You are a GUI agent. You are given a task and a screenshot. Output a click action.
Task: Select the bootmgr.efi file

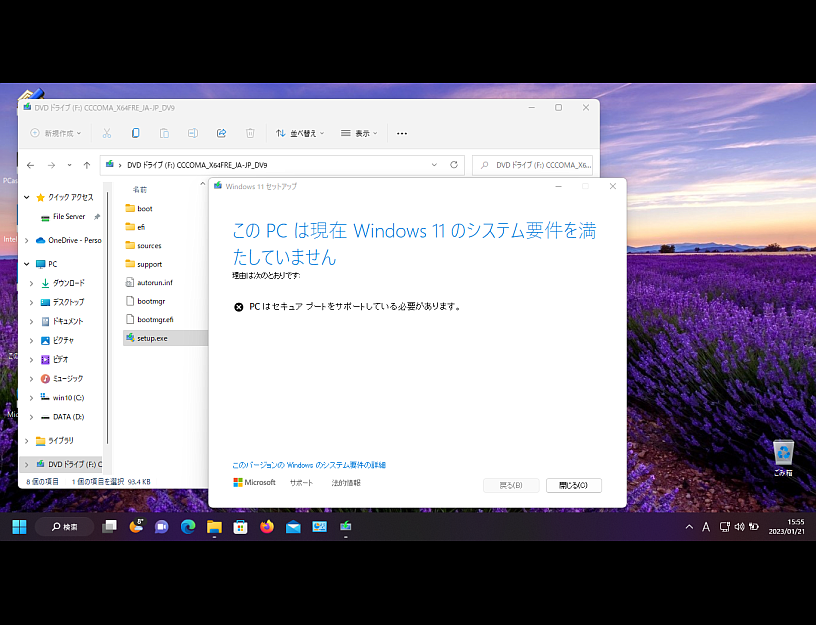(155, 320)
